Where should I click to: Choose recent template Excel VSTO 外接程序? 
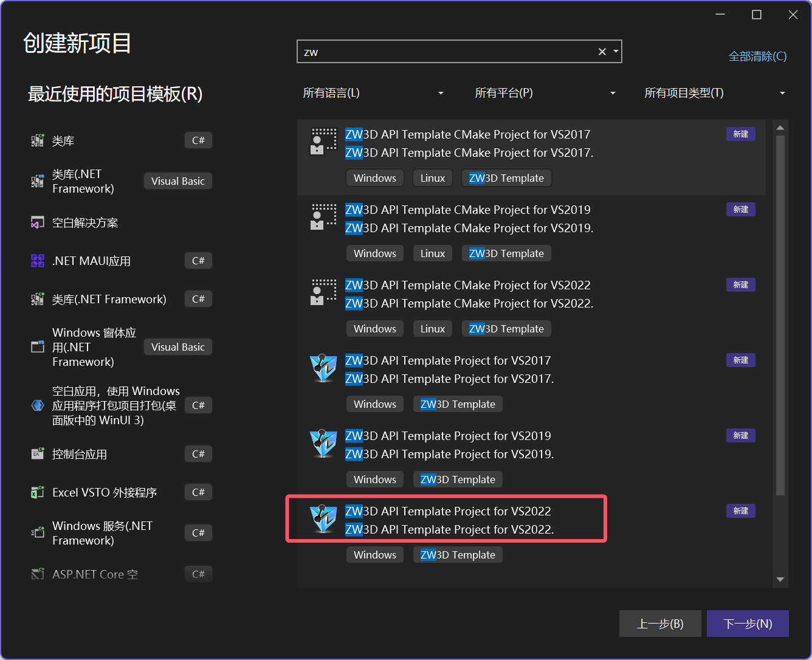121,492
